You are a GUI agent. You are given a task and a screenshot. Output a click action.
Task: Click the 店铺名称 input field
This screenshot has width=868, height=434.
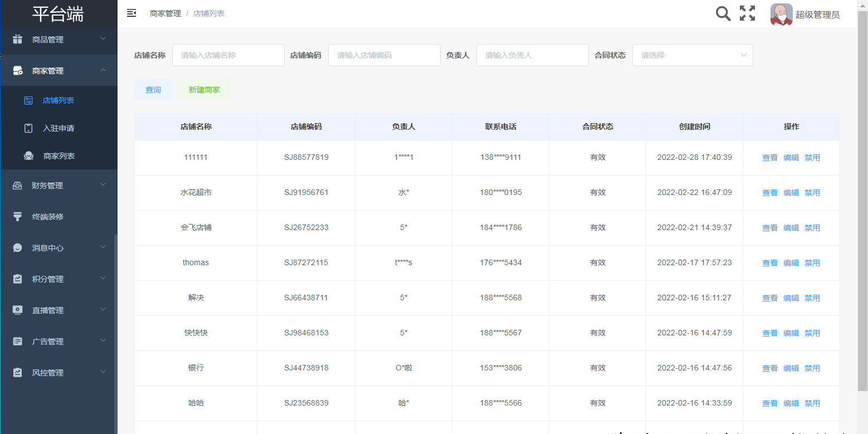[x=228, y=55]
